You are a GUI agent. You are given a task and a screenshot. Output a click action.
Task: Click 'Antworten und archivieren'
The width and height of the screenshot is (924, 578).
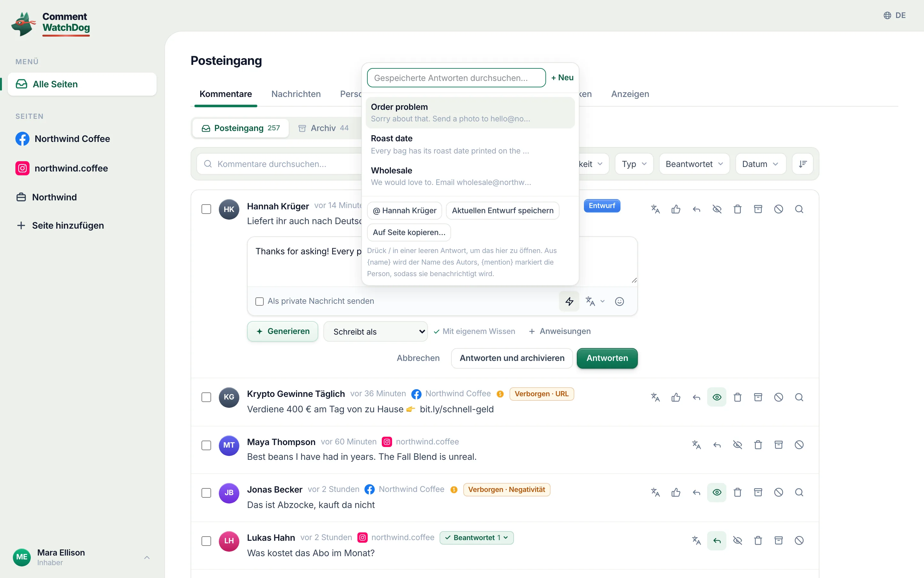click(512, 358)
